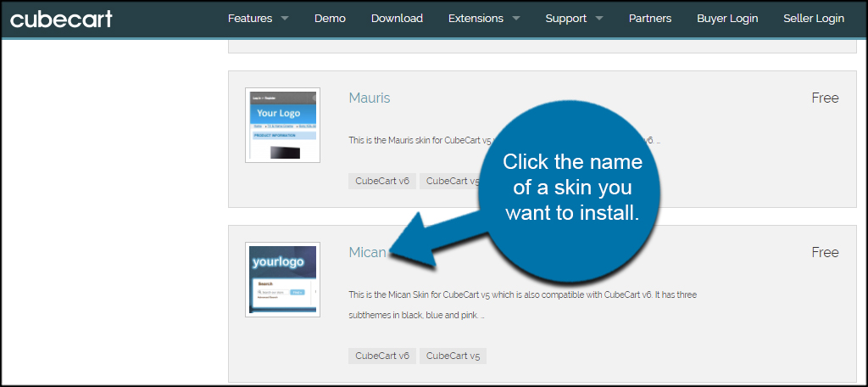The height and width of the screenshot is (387, 868).
Task: Expand the Features dropdown arrow
Action: [285, 19]
